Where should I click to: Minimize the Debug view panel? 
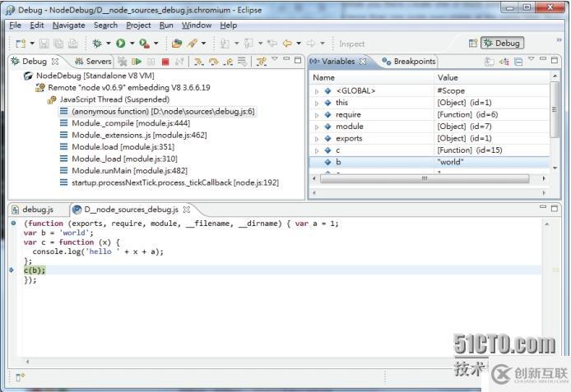(x=286, y=59)
